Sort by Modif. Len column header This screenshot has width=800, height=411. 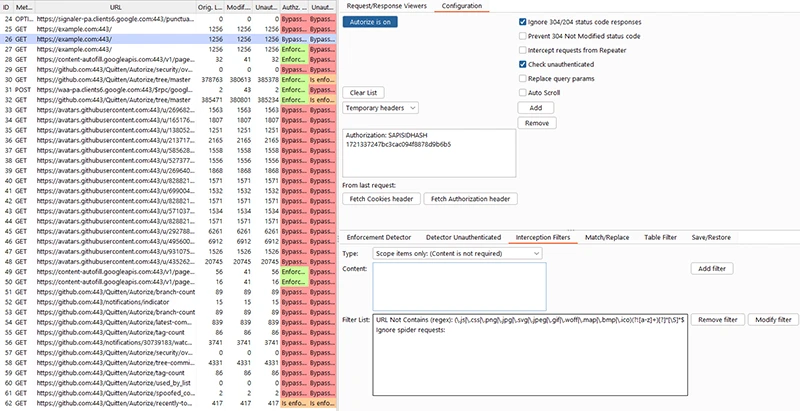[238, 8]
